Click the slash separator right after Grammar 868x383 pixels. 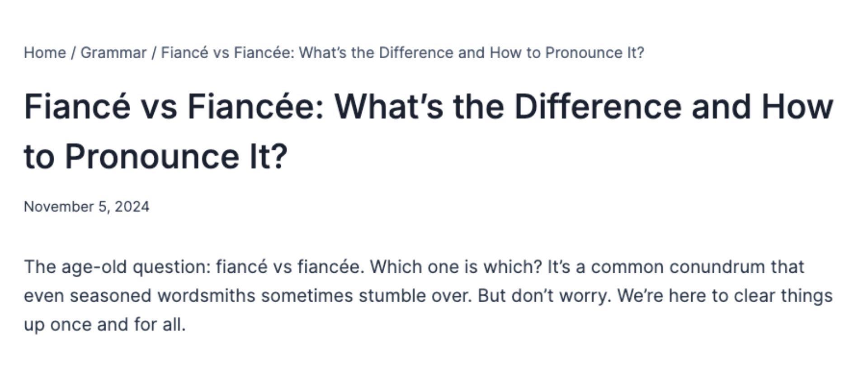[154, 52]
